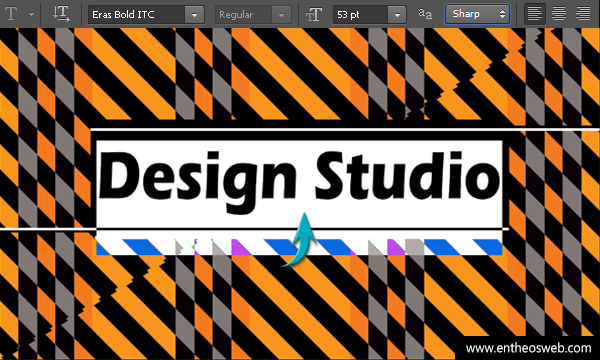Screen dimensions: 600x360
Task: Right align the text
Action: click(583, 14)
